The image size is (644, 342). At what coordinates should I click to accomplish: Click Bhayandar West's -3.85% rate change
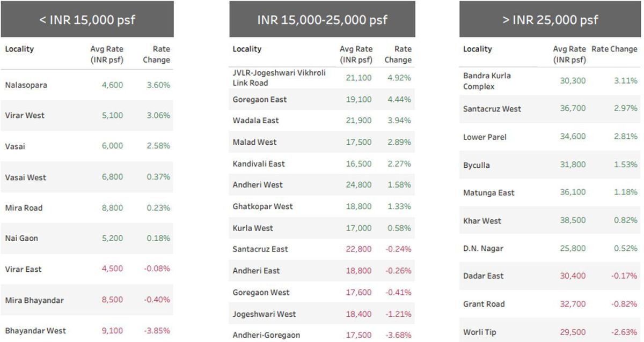coord(157,331)
